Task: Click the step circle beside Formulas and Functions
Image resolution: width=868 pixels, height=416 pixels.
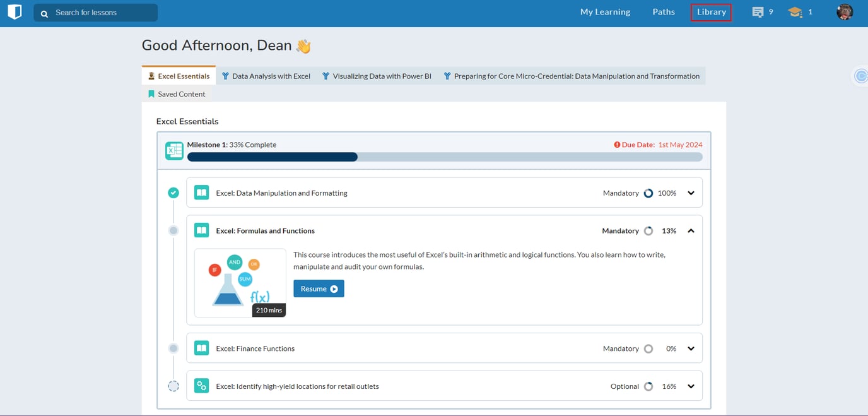Action: [x=173, y=231]
